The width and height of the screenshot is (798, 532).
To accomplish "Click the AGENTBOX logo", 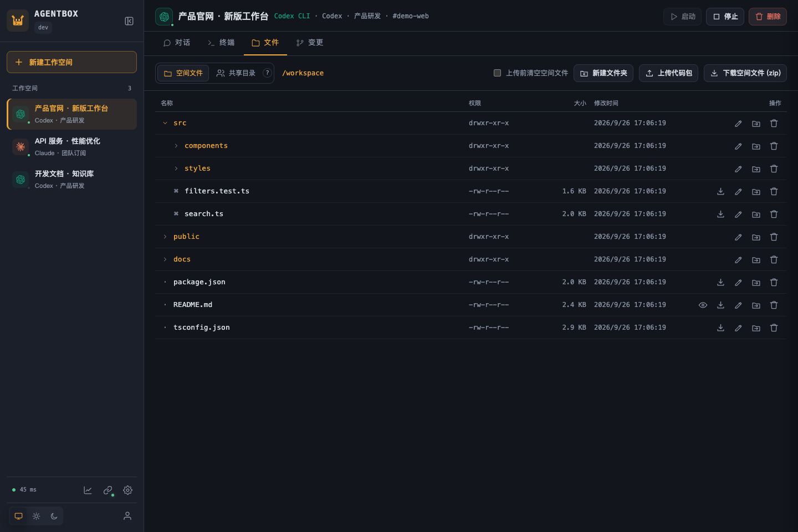I will pos(18,21).
